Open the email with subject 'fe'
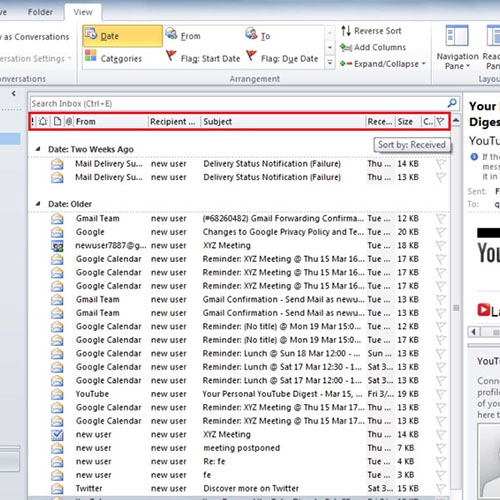The image size is (500, 500). click(x=239, y=475)
